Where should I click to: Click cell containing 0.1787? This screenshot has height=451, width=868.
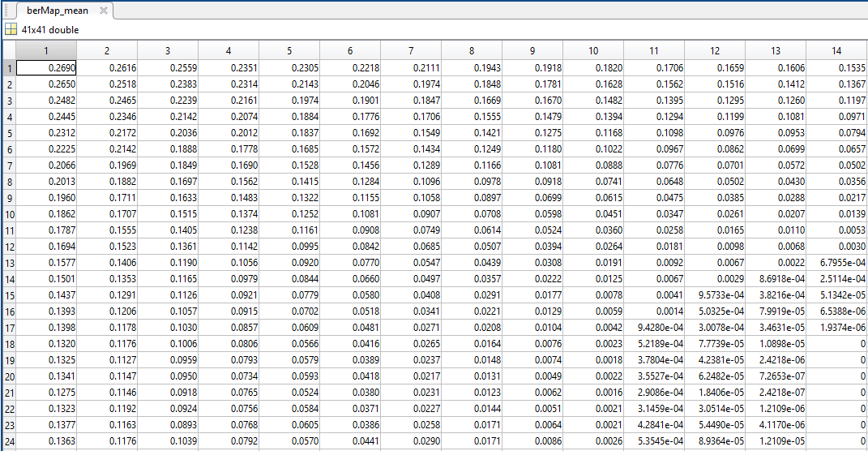pos(46,230)
